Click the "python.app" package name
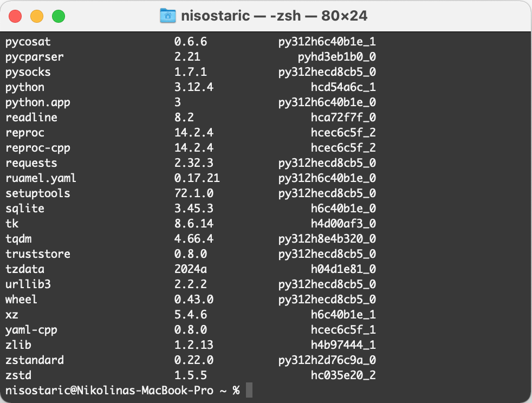This screenshot has height=403, width=532. [x=38, y=102]
